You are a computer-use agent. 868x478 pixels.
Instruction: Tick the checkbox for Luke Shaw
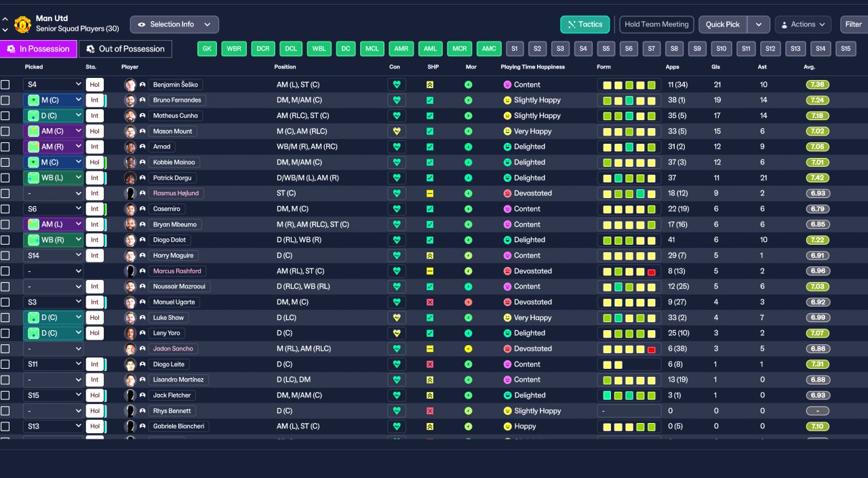[x=5, y=318]
